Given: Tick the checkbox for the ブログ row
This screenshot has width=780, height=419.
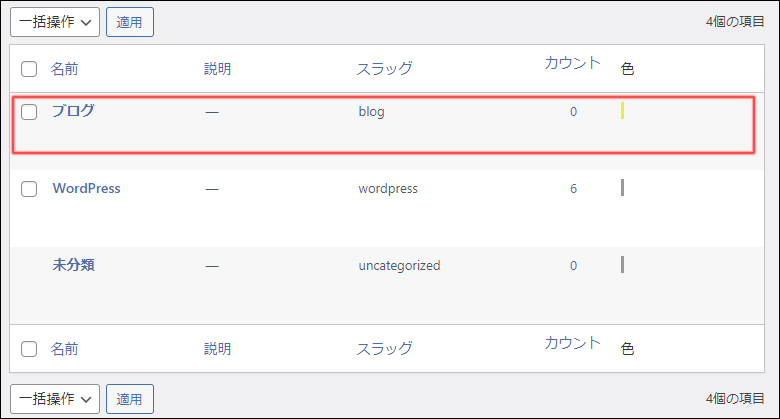Looking at the screenshot, I should pos(29,112).
